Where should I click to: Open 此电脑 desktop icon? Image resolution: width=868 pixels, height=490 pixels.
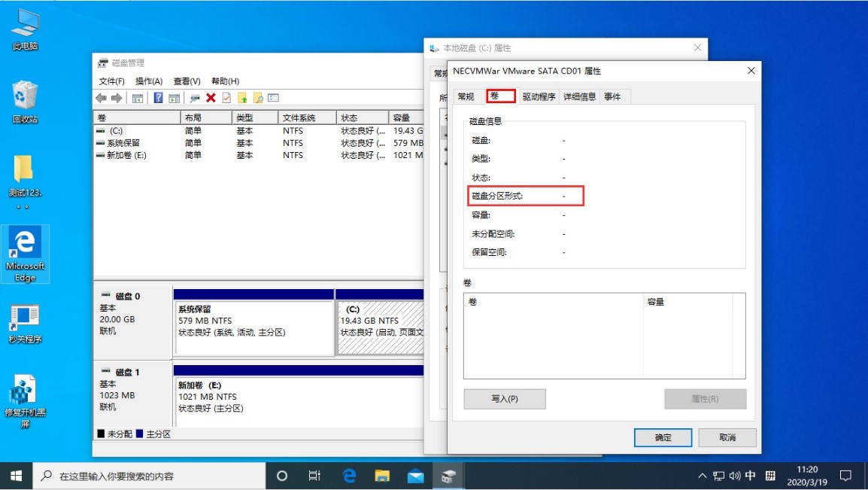pos(25,30)
